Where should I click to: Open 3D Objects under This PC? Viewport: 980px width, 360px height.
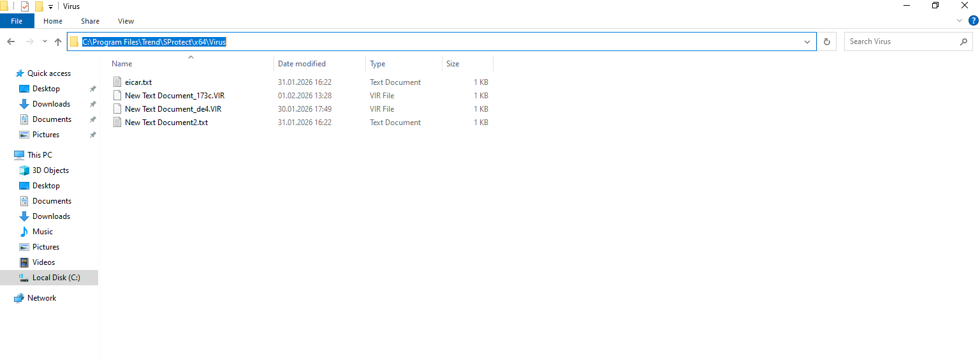point(50,170)
